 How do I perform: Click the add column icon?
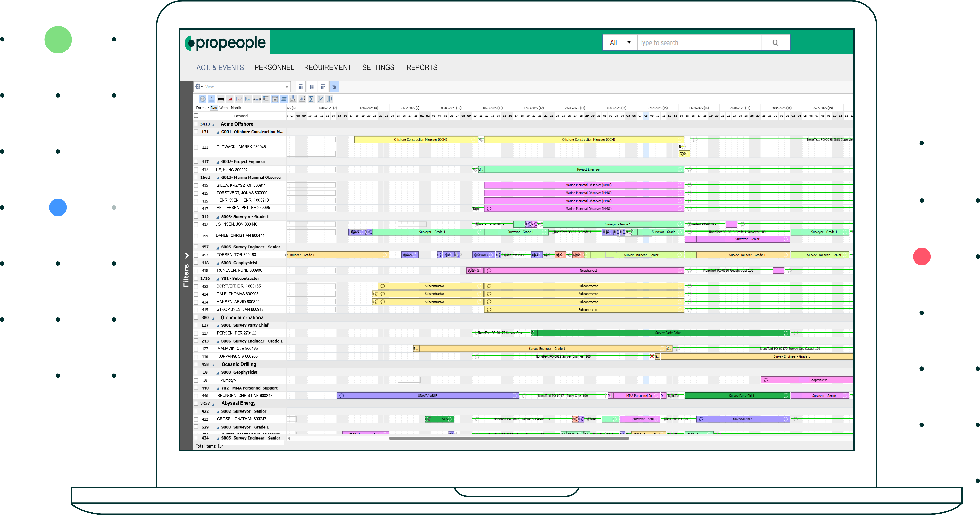[329, 99]
